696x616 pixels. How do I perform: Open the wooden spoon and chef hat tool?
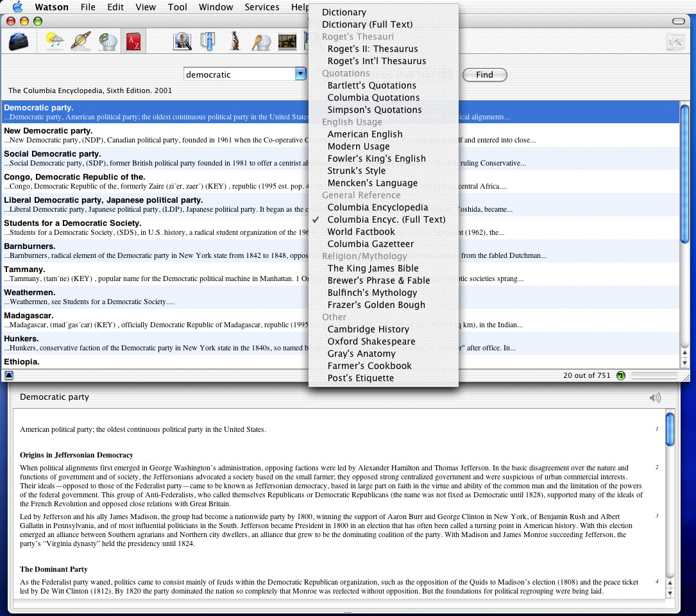(261, 42)
